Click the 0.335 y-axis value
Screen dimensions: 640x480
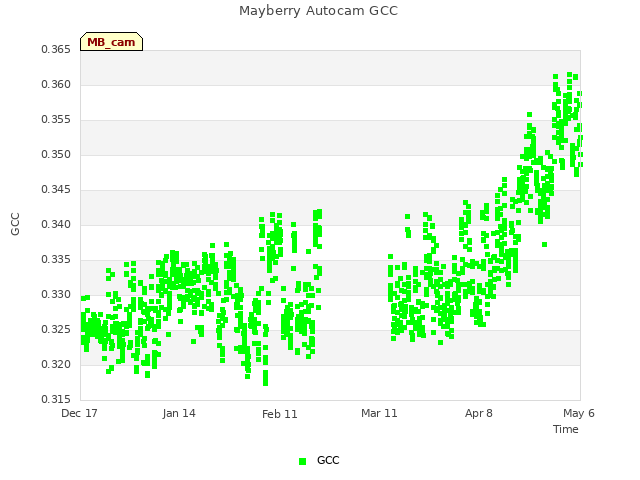point(56,260)
